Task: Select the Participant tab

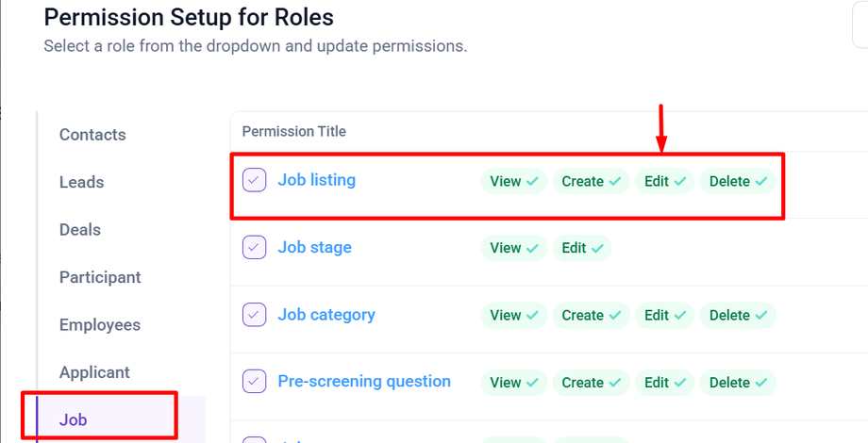Action: click(x=100, y=277)
